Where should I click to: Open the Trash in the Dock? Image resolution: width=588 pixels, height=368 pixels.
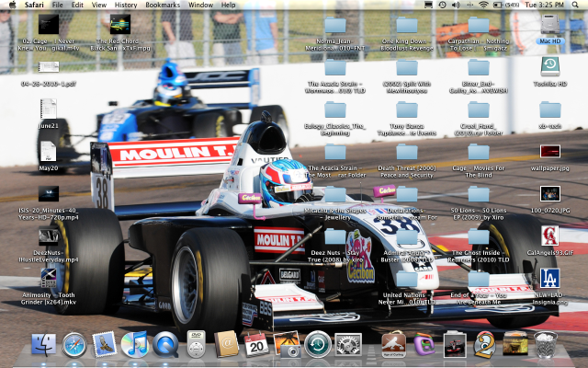click(x=546, y=344)
